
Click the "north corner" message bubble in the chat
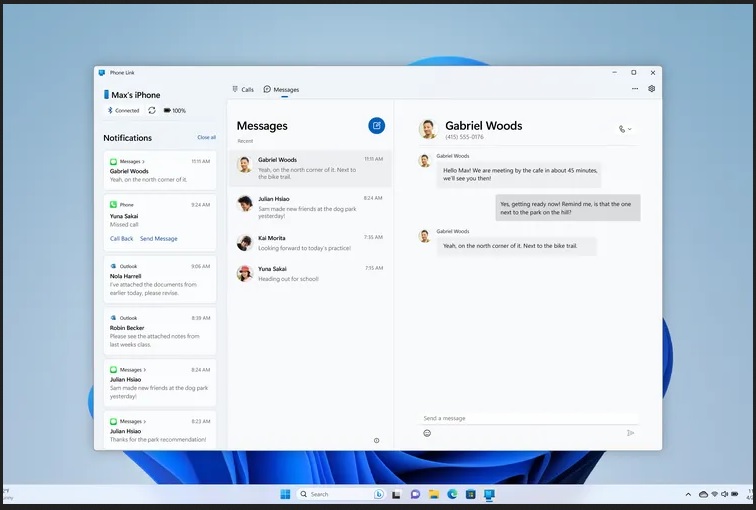516,246
